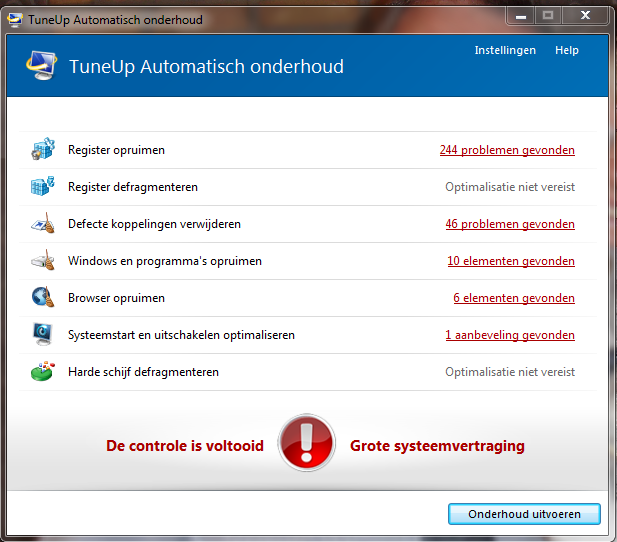Select the Register opruimen label
Screen dimensions: 617x542
point(116,150)
